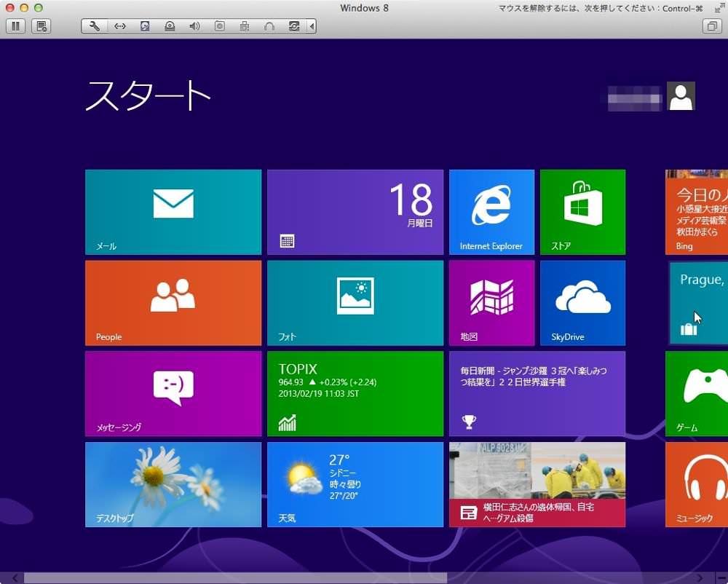
Task: Click the user account avatar
Action: coord(681,96)
